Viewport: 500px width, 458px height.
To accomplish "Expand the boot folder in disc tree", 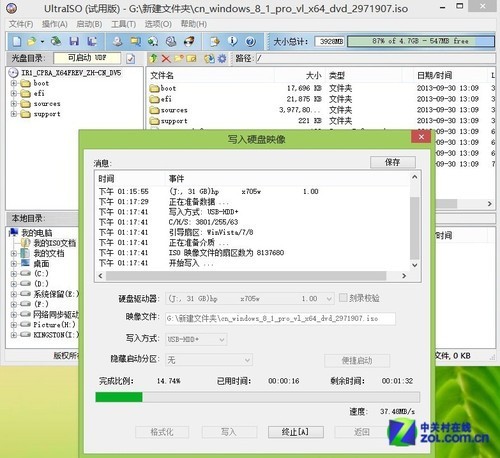I will pos(14,83).
